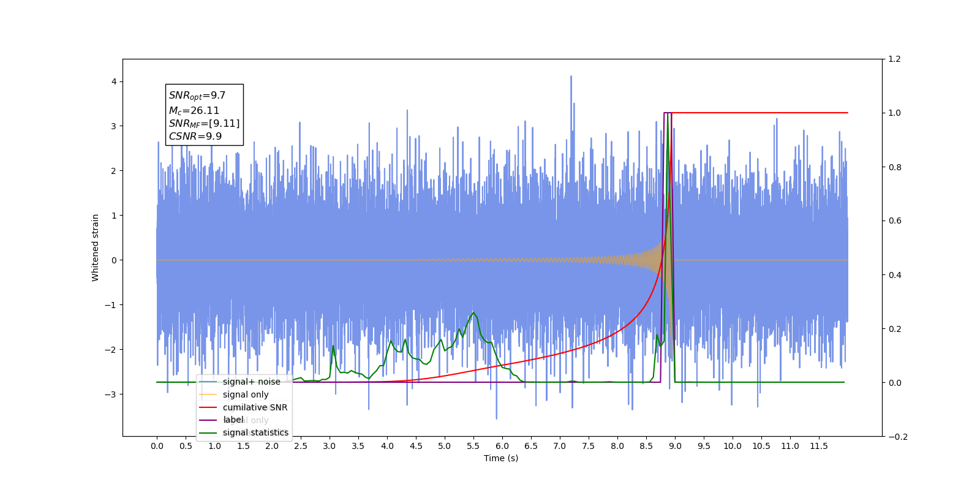Click the M_c=26.11 annotation text
The image size is (980, 490).
[x=194, y=111]
